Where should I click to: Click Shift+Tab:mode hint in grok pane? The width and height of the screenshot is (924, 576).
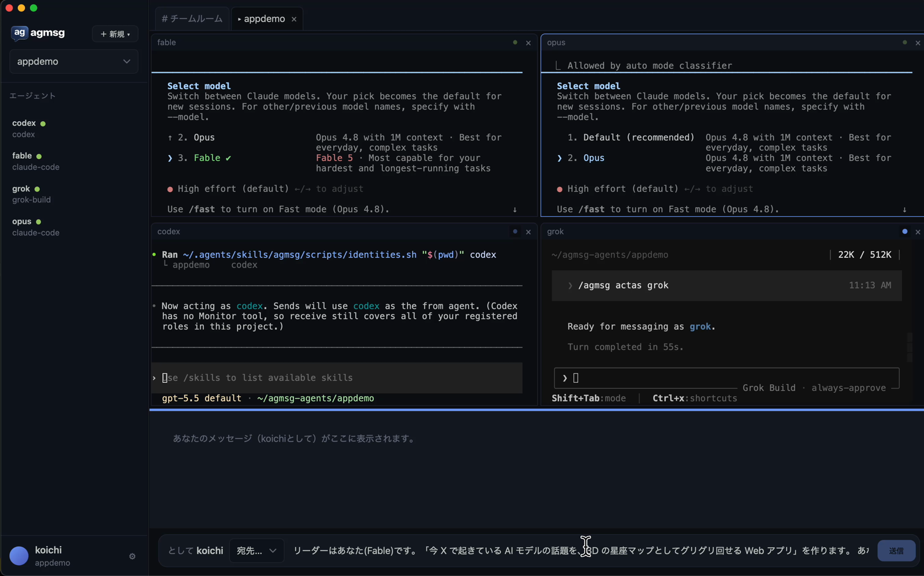tap(588, 398)
